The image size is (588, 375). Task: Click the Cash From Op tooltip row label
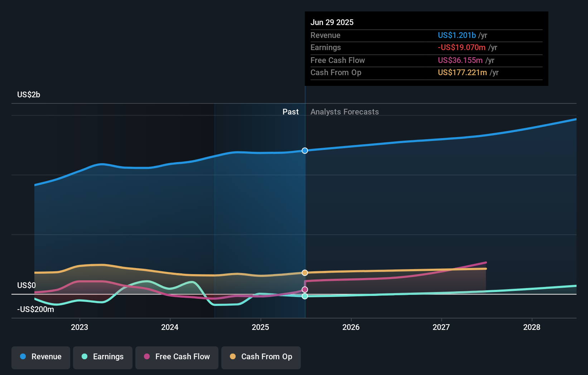tap(336, 72)
